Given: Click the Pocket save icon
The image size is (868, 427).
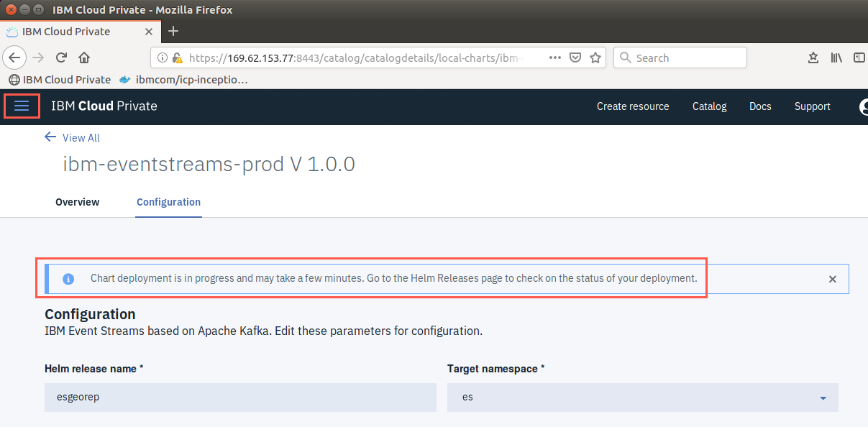Looking at the screenshot, I should (575, 58).
